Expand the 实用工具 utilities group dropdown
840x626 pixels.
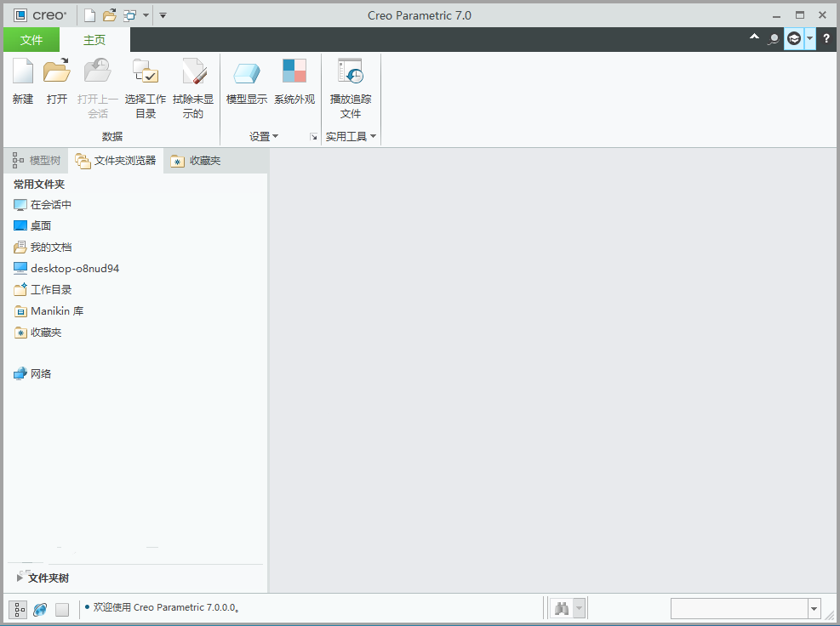[x=351, y=137]
